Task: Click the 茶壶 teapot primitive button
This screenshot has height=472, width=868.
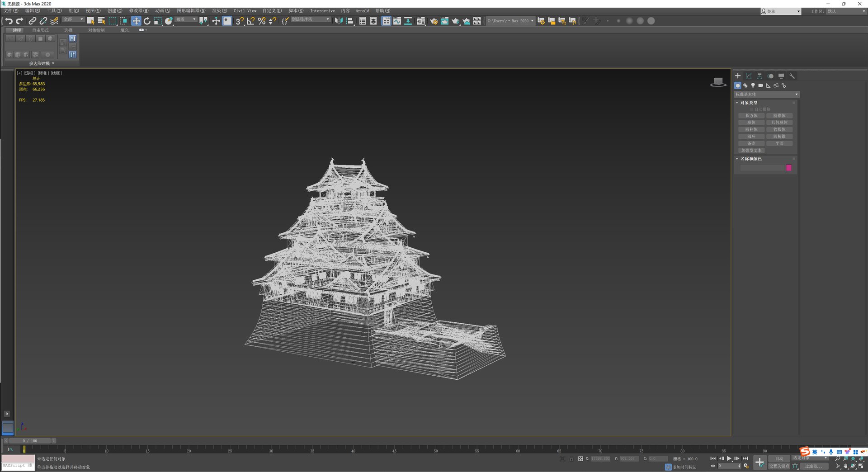Action: 751,143
